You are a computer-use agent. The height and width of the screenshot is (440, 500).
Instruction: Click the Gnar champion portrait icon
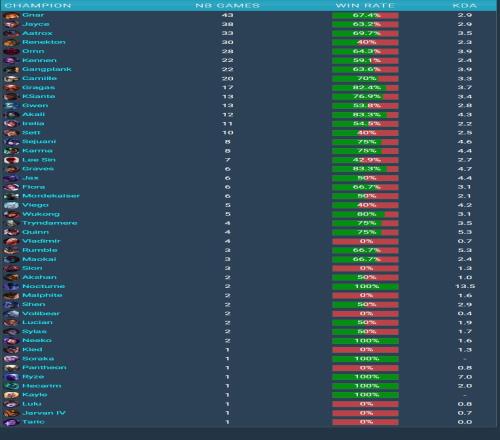tap(11, 15)
